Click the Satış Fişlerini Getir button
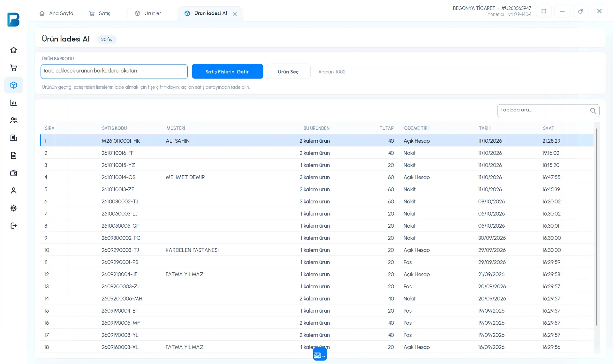 tap(227, 72)
